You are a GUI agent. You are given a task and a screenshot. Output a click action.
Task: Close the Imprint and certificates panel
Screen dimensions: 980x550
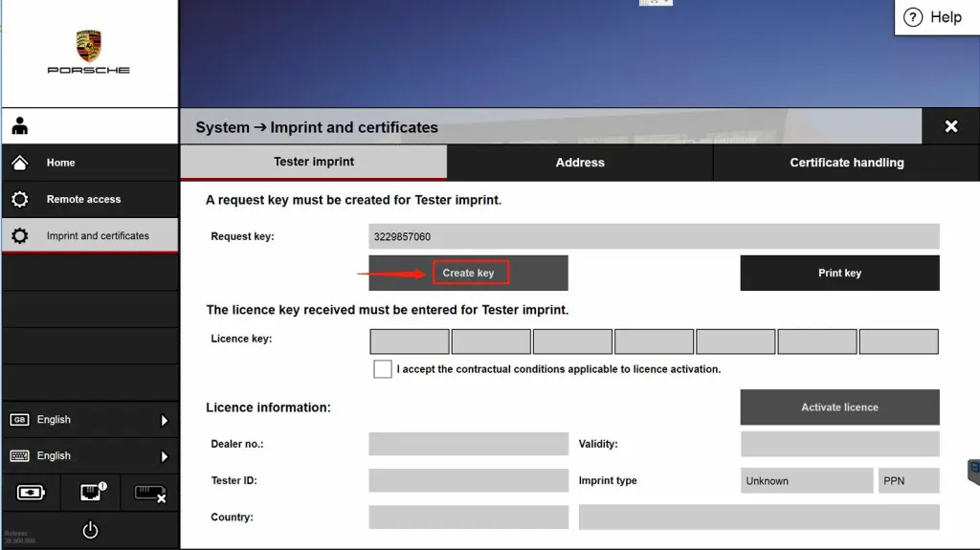(950, 126)
